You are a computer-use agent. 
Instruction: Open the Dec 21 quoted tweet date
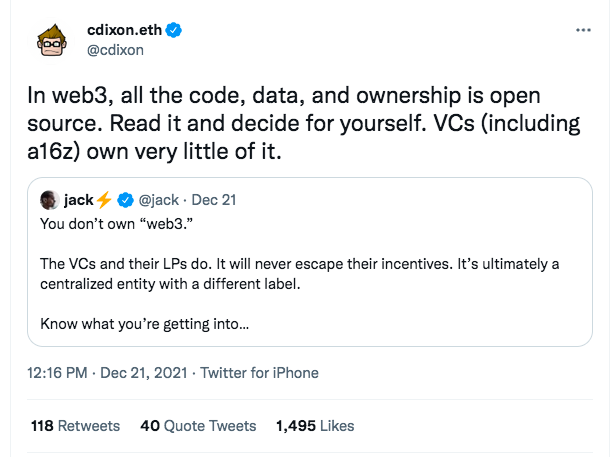tap(216, 199)
